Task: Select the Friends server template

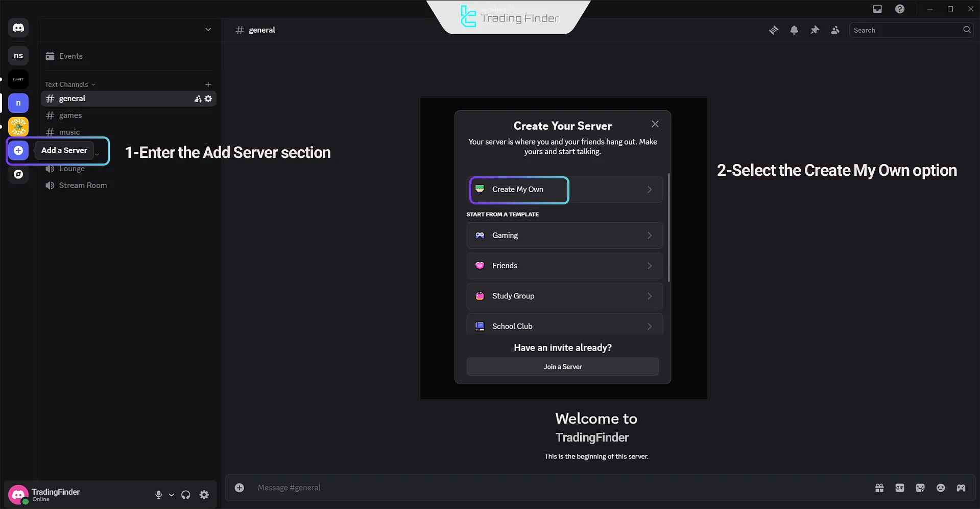Action: 565,266
